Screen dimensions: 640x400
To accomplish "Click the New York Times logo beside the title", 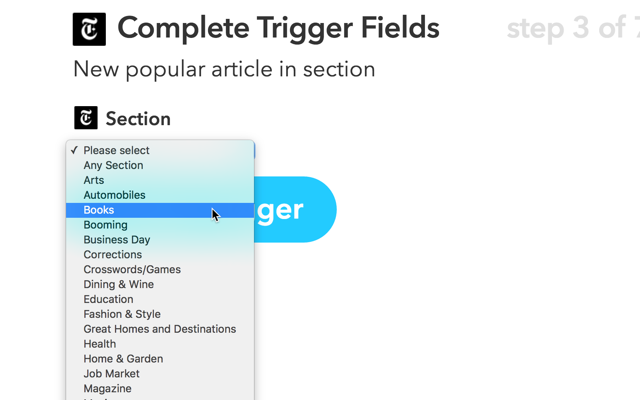I will [89, 29].
